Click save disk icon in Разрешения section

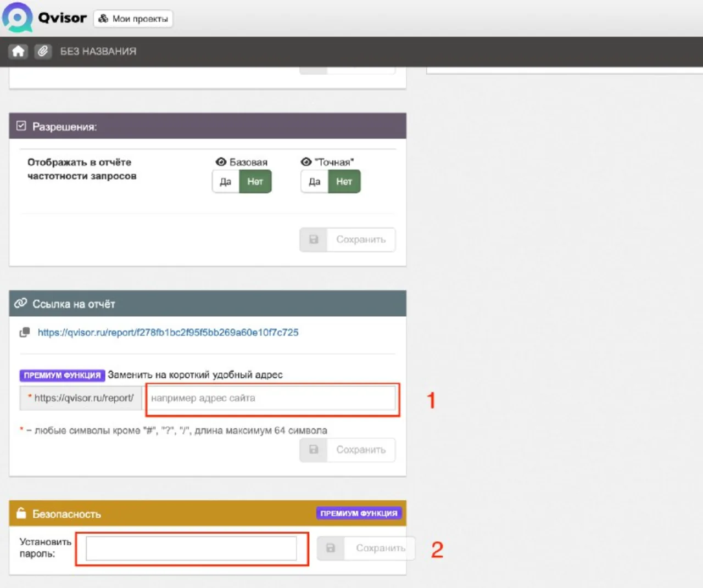click(314, 239)
